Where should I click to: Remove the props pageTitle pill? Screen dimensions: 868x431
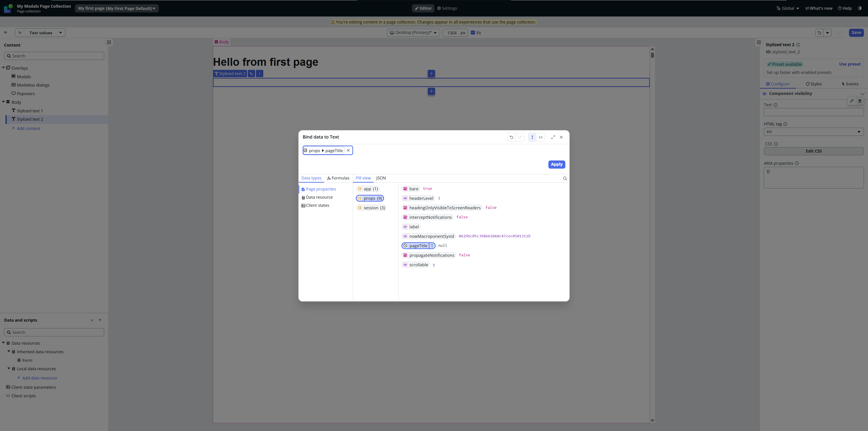[348, 151]
